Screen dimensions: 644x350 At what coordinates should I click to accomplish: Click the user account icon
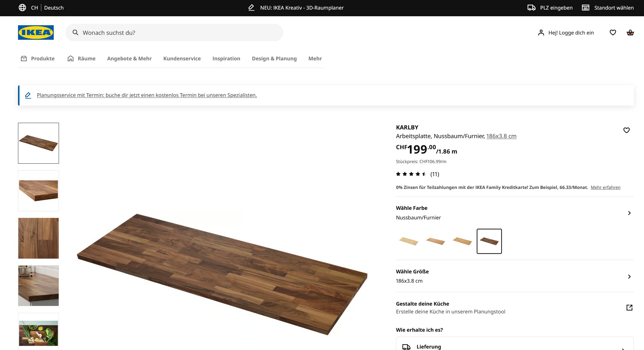(541, 33)
